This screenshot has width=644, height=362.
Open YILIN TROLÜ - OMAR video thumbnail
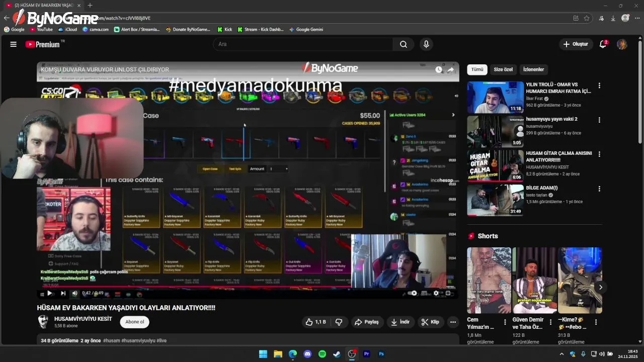(495, 97)
